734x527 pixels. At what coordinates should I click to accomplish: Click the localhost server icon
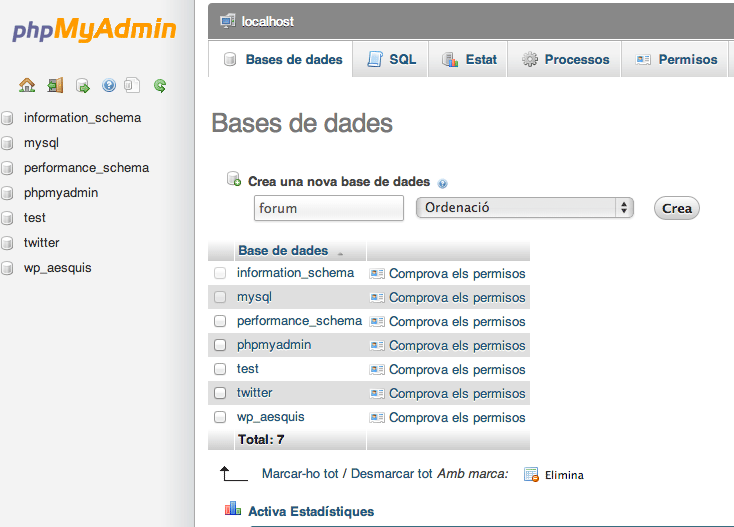(228, 21)
